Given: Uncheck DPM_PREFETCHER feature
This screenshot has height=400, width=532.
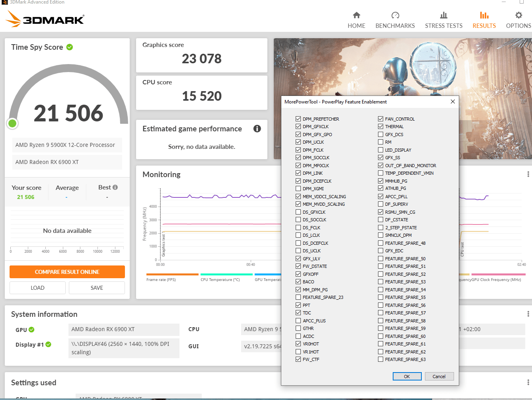Looking at the screenshot, I should coord(298,119).
